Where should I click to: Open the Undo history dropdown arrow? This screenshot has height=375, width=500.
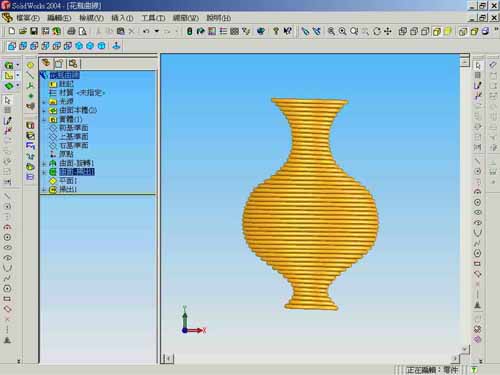[x=157, y=31]
